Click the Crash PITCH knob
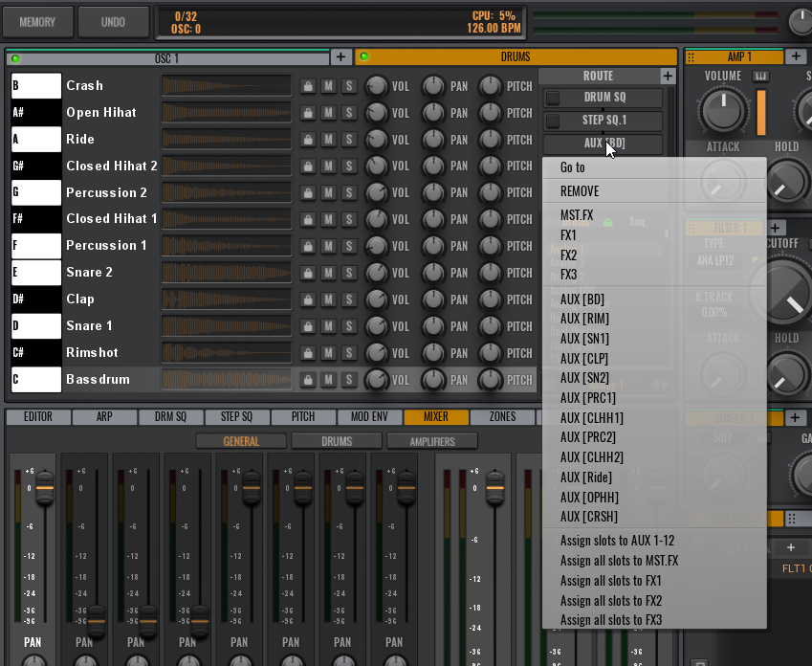Viewport: 812px width, 666px height. point(490,86)
